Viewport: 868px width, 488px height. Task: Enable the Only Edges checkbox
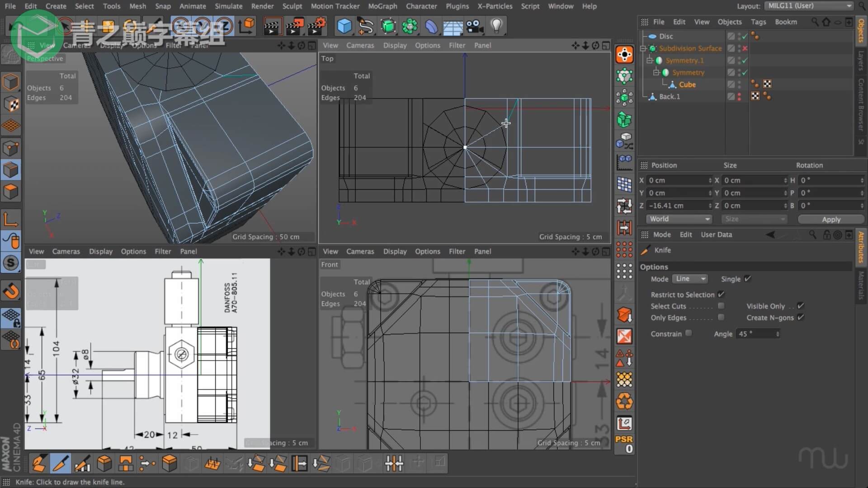[x=721, y=318]
